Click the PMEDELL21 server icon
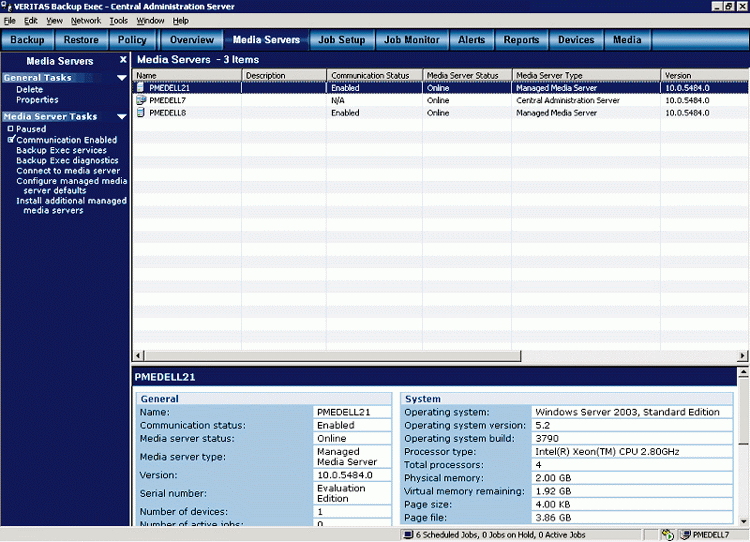This screenshot has width=750, height=542. click(141, 88)
